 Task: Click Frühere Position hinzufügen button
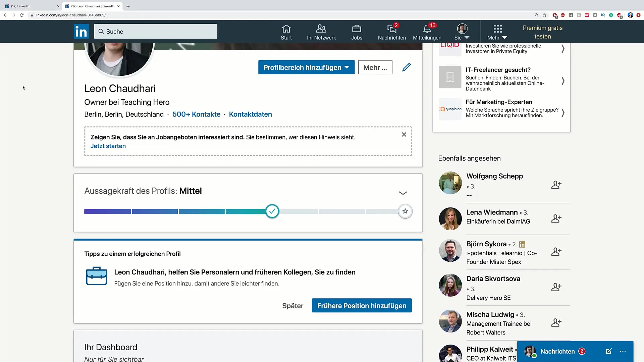click(x=362, y=306)
